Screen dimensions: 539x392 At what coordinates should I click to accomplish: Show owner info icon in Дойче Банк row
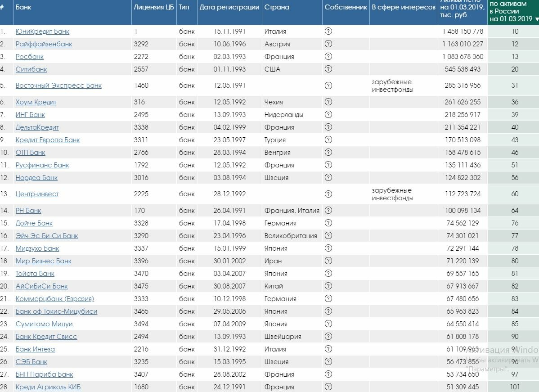click(x=328, y=223)
